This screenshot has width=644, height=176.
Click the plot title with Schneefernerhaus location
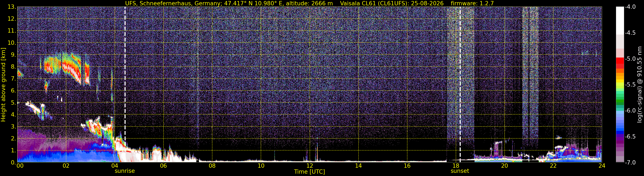(x=229, y=3)
